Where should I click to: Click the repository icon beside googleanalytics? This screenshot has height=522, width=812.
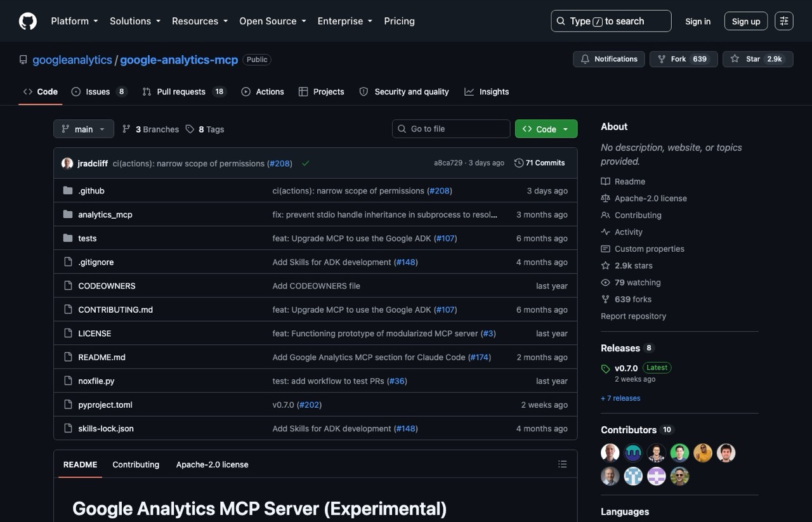pos(23,60)
